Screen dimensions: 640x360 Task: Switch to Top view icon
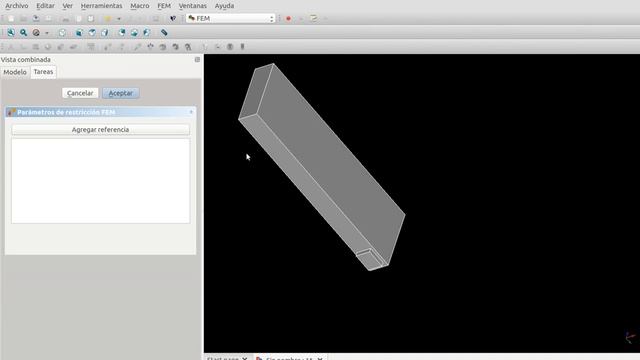[x=92, y=33]
